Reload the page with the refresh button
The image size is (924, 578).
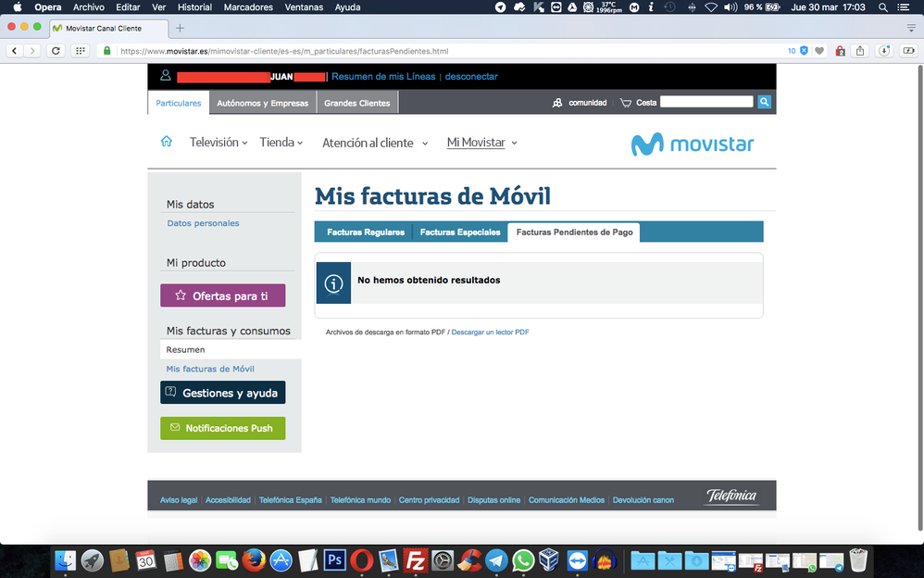pyautogui.click(x=56, y=51)
